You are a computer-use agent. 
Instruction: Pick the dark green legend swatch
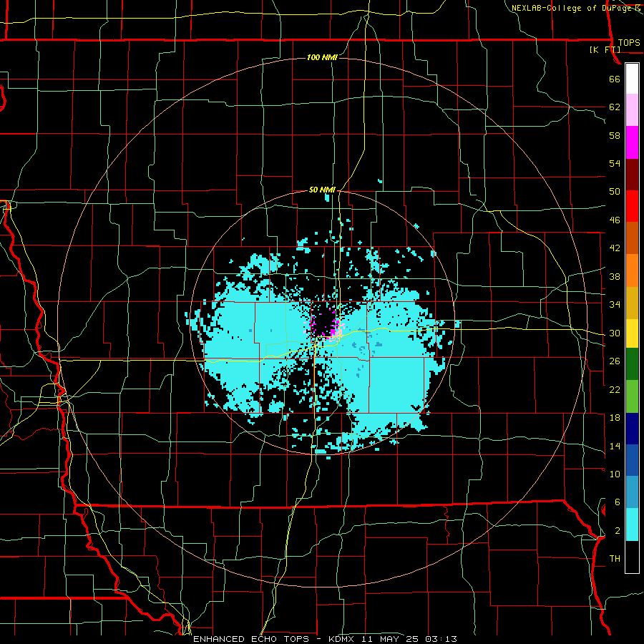click(632, 364)
